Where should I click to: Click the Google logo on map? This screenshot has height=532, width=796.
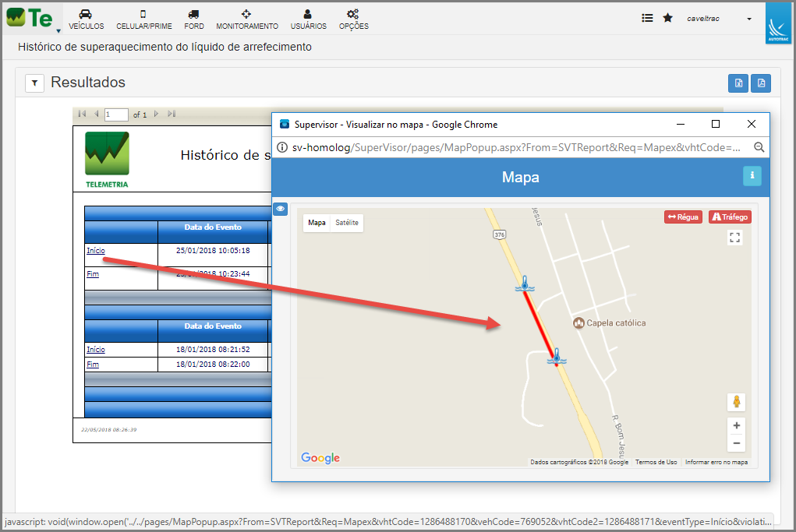click(320, 458)
